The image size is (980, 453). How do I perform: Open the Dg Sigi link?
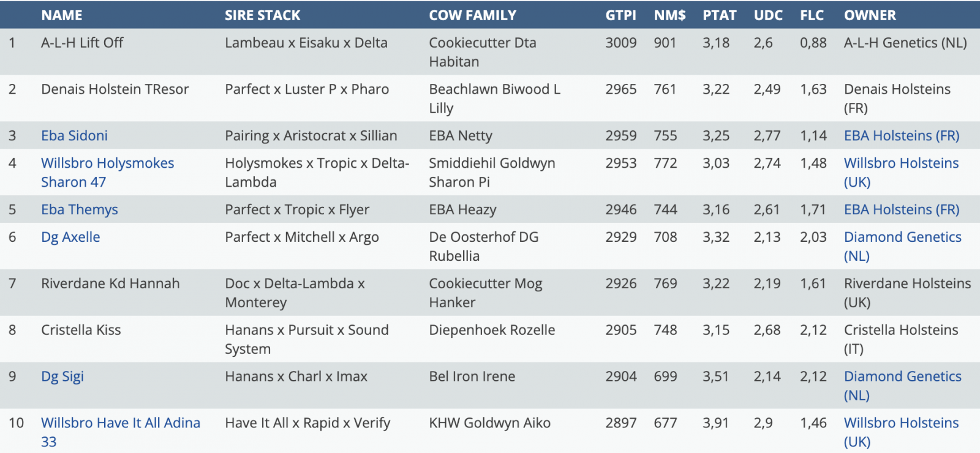click(x=62, y=376)
